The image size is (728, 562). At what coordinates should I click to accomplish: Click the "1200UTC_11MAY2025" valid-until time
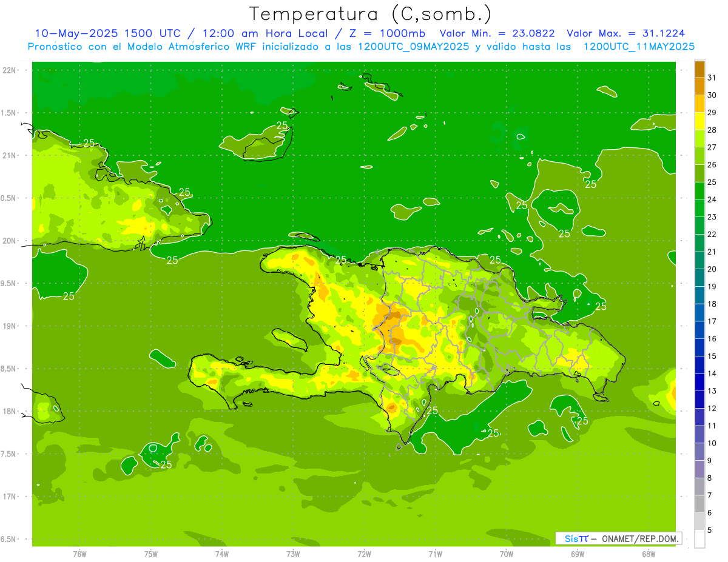tap(639, 47)
